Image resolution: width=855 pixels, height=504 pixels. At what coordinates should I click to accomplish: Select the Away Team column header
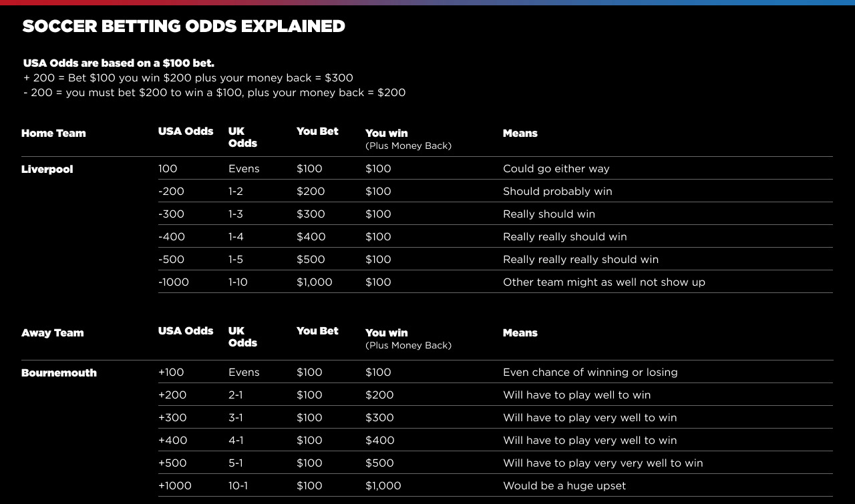pos(53,333)
